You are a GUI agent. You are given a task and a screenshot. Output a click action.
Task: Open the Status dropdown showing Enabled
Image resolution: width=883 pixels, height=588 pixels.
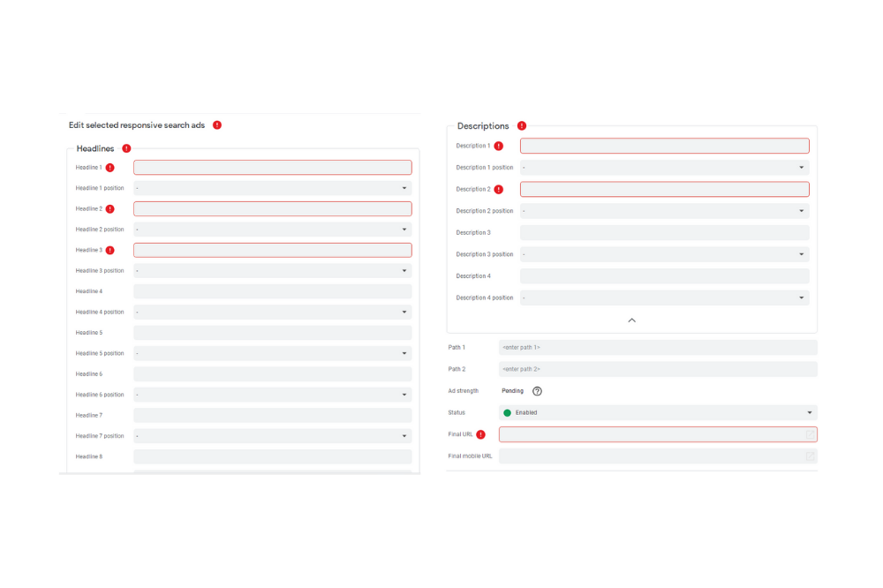[658, 413]
